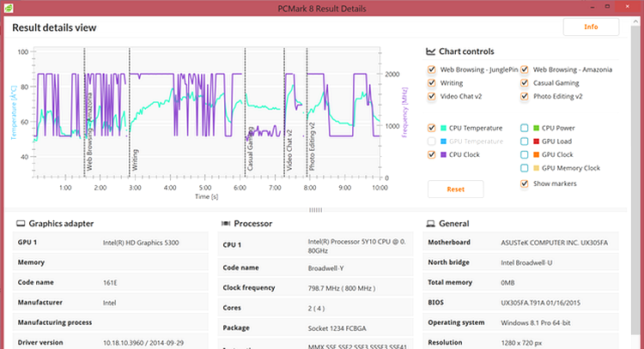
Task: Click the CPU Clock purple color swatch
Action: pyautogui.click(x=444, y=154)
